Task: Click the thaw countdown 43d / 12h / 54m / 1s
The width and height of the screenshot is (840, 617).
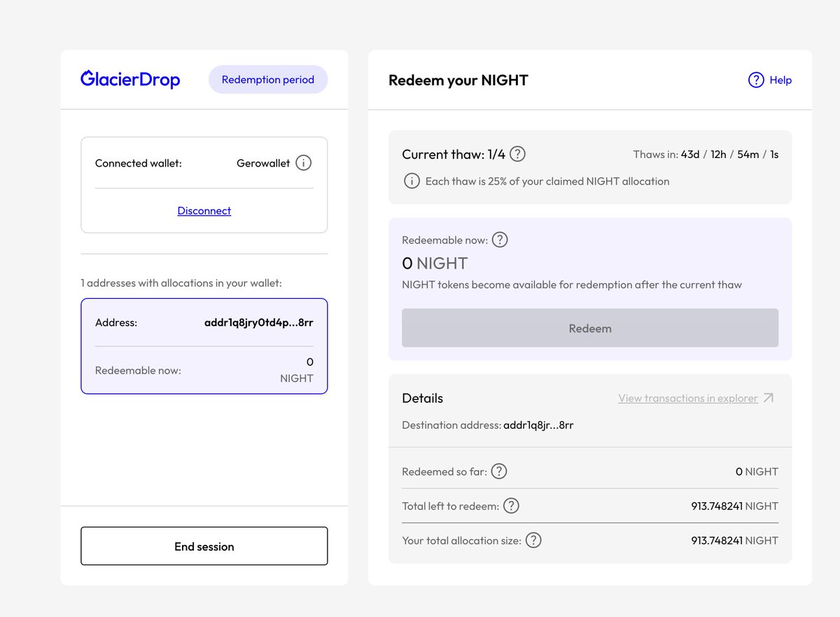Action: point(729,154)
